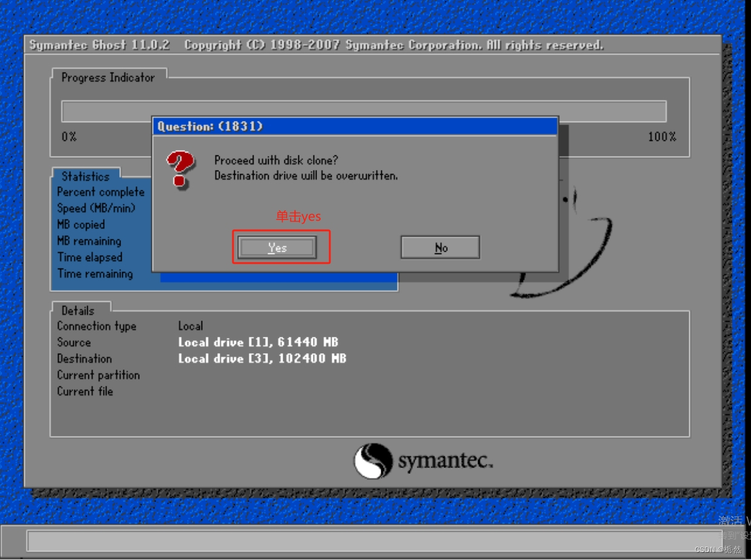This screenshot has width=751, height=560.
Task: Click the 'Connection type' label
Action: [x=97, y=326]
